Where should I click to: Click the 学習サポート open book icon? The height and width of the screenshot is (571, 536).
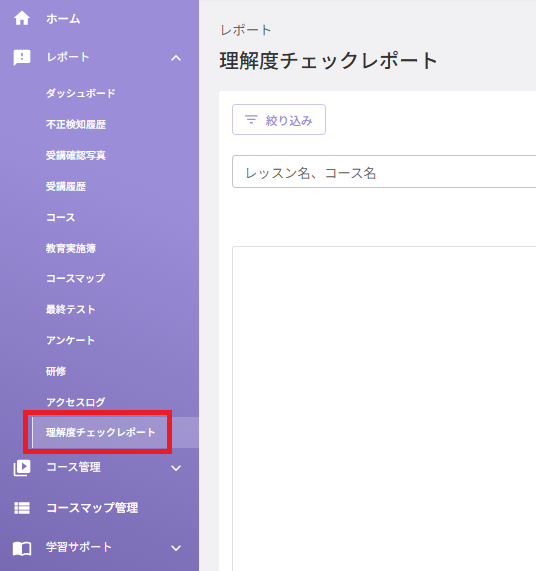pos(22,548)
